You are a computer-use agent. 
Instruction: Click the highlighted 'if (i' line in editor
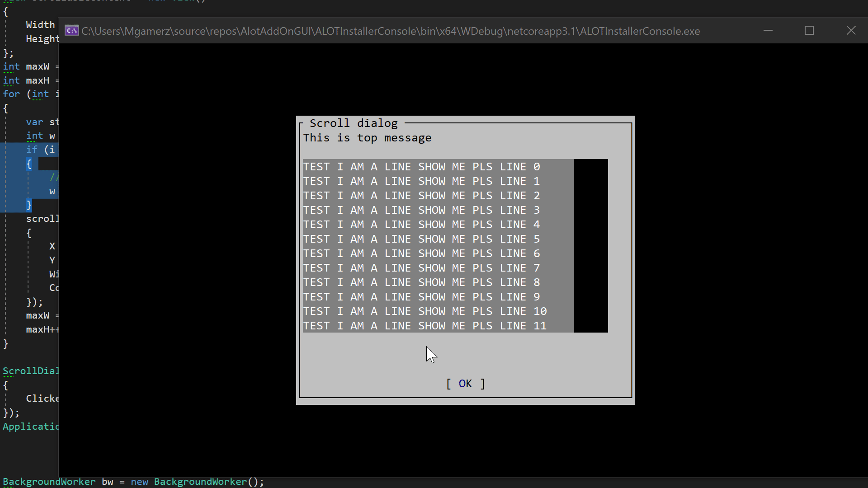pos(40,149)
